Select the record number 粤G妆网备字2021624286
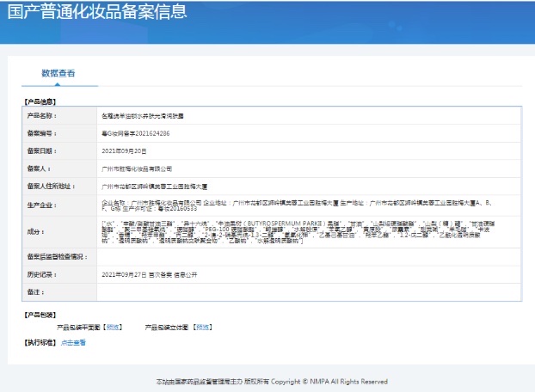The width and height of the screenshot is (535, 392). (x=136, y=133)
